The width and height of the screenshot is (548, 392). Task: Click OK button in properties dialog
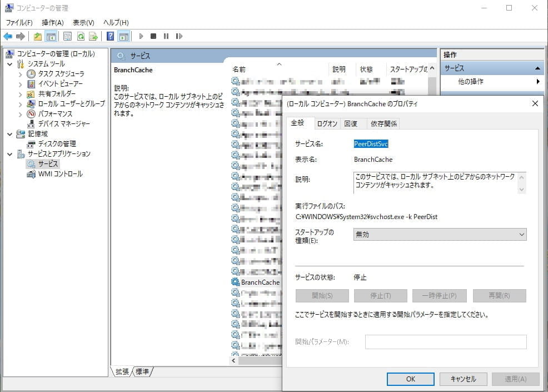pyautogui.click(x=411, y=379)
